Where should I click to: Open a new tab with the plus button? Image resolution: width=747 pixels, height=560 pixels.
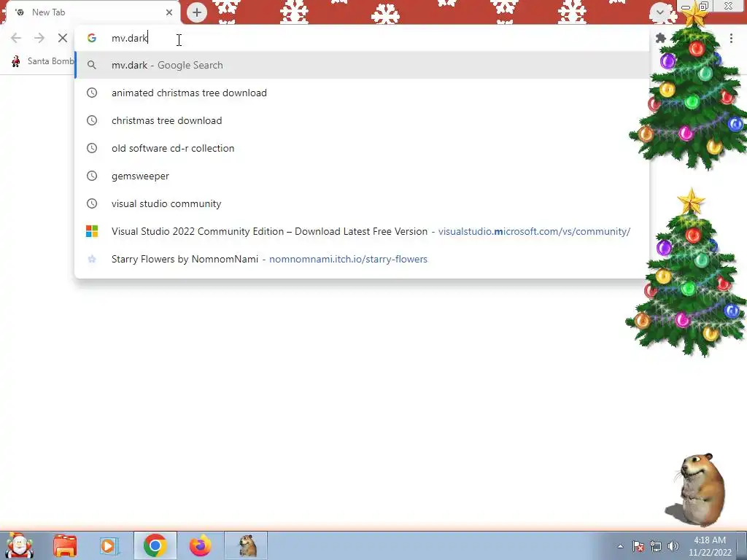pyautogui.click(x=197, y=12)
